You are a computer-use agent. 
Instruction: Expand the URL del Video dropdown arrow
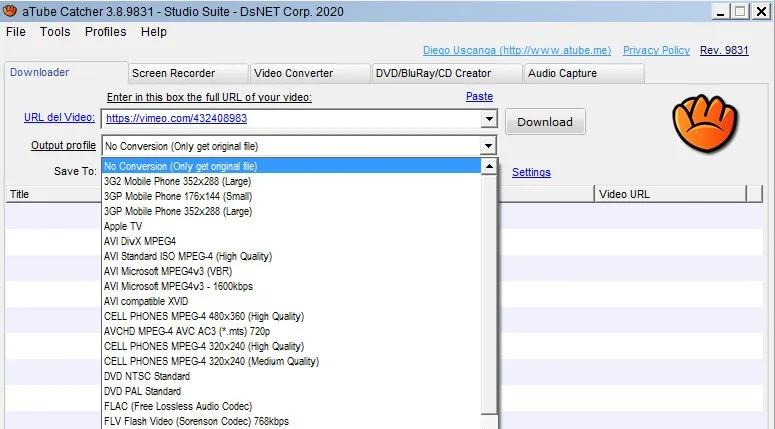(489, 120)
